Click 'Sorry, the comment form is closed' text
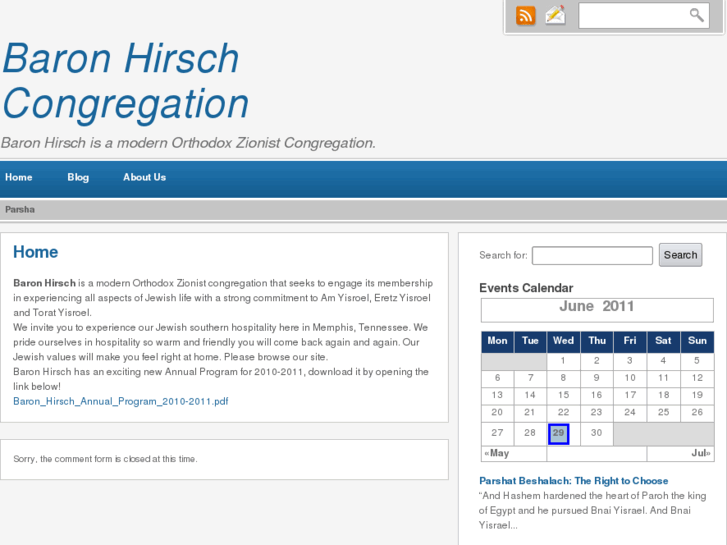Screen dimensions: 727x545 pos(105,459)
